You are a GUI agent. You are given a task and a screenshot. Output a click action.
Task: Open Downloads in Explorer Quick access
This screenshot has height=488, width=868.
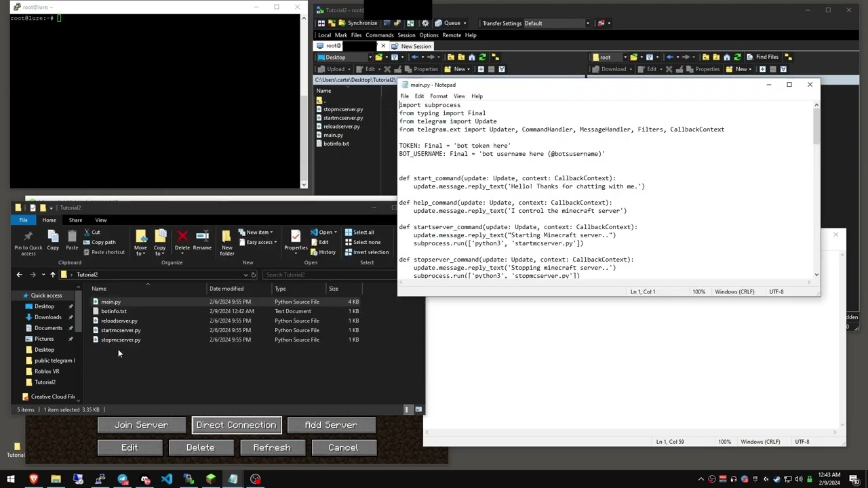(x=47, y=317)
